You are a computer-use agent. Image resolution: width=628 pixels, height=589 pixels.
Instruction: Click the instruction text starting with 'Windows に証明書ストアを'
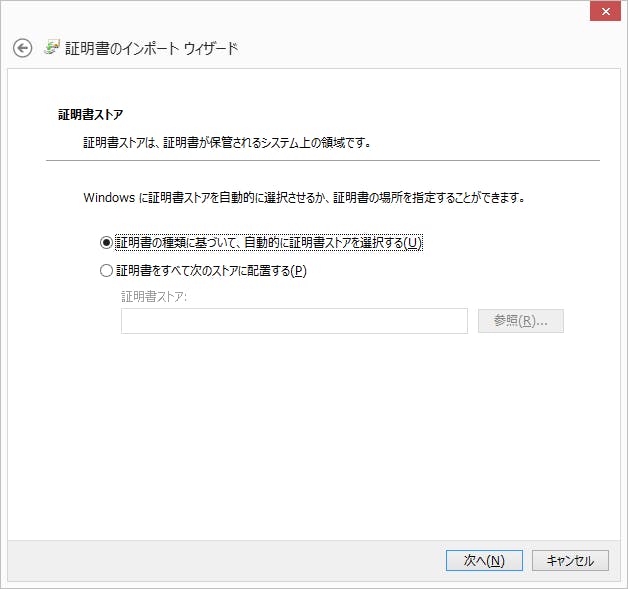pos(304,197)
